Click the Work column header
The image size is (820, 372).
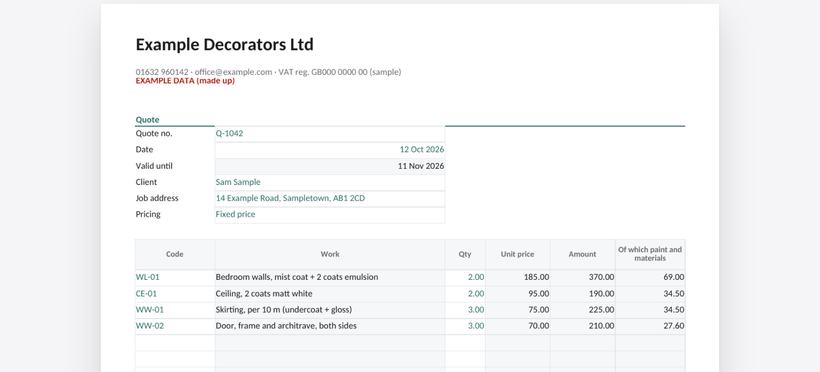[330, 254]
